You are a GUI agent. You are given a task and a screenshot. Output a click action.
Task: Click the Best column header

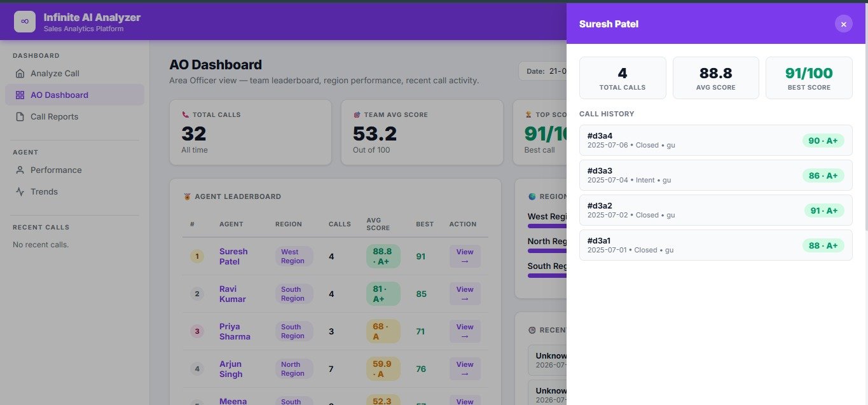425,224
